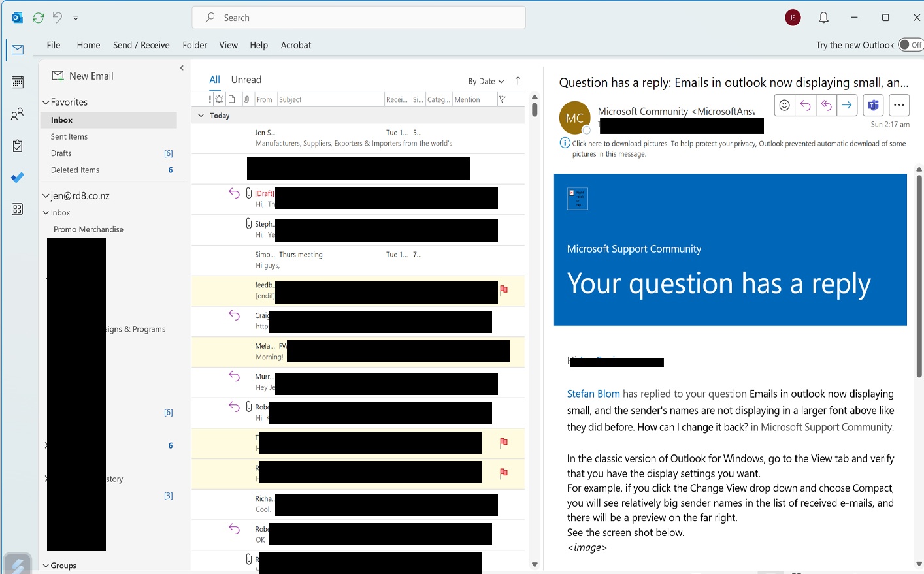
Task: Click Stefan Blom's profile link
Action: (593, 394)
